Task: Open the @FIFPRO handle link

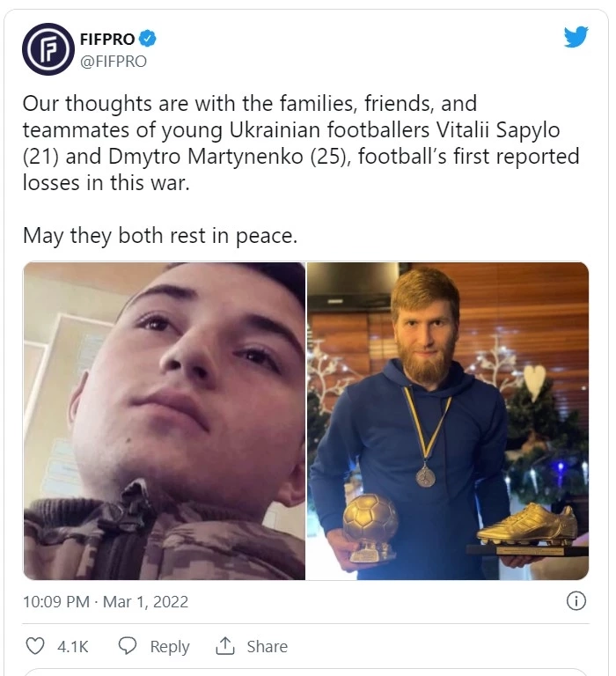Action: click(113, 62)
